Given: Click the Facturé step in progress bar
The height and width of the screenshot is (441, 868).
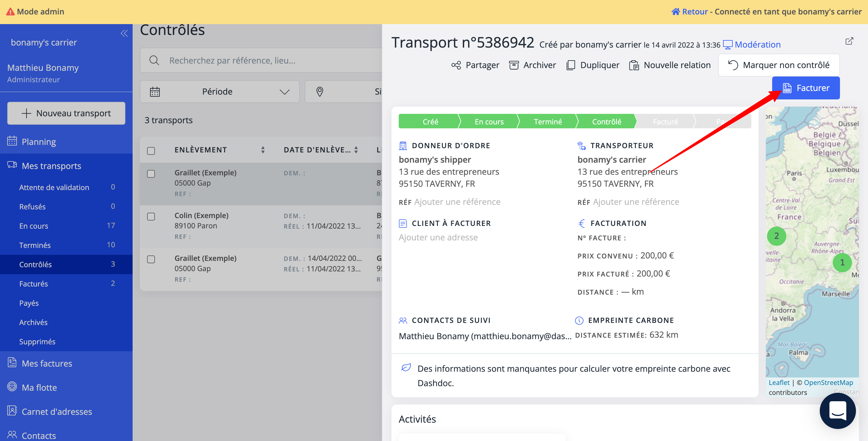Looking at the screenshot, I should (x=665, y=122).
